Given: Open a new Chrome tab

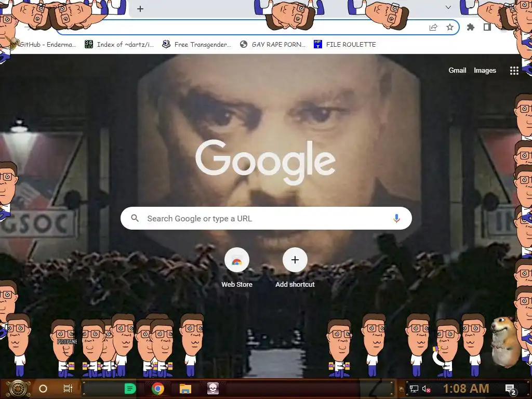Looking at the screenshot, I should click(x=140, y=9).
